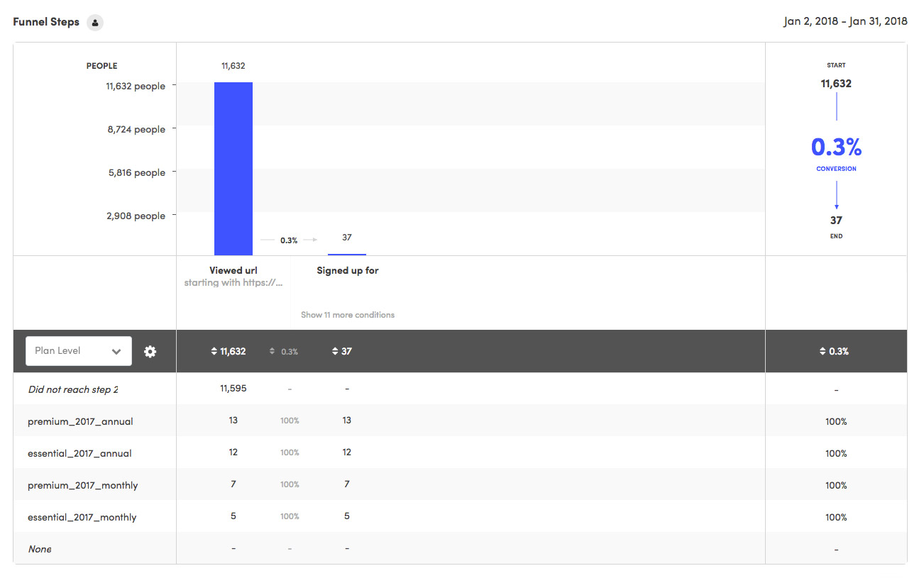
Task: Open the gear settings icon near Plan Level
Action: (150, 351)
